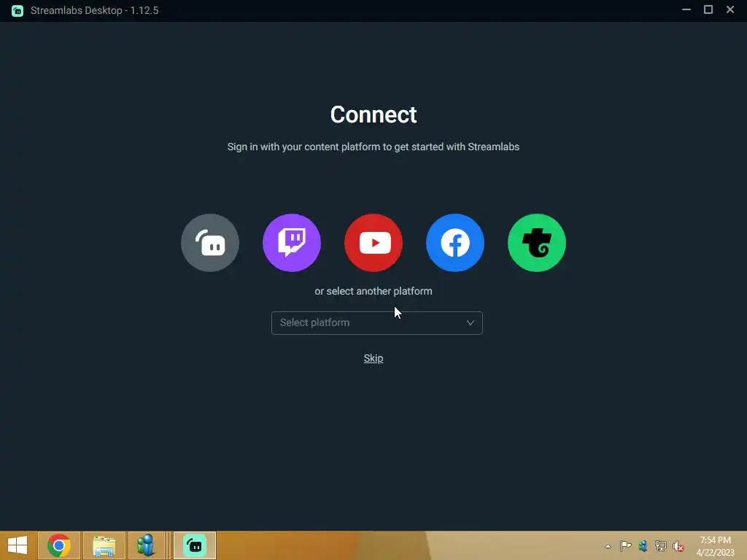Click the Streamlabs logo in title bar
The image size is (747, 560).
18,10
